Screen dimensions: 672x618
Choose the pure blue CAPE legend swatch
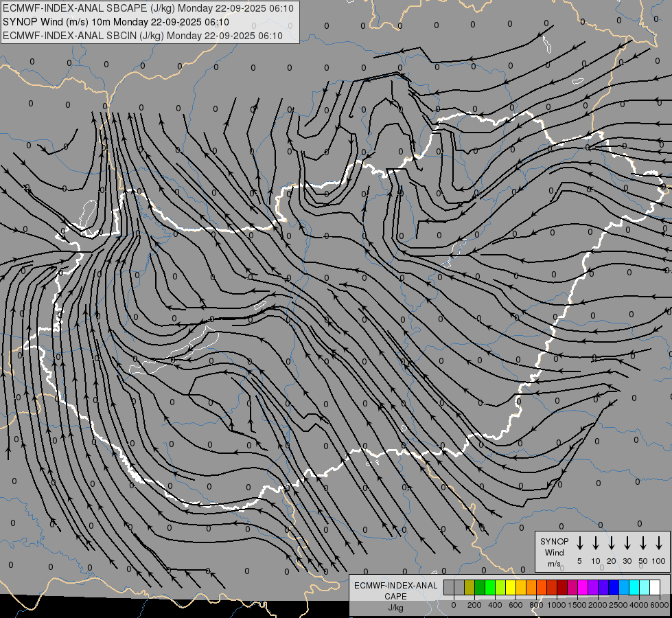(x=614, y=588)
